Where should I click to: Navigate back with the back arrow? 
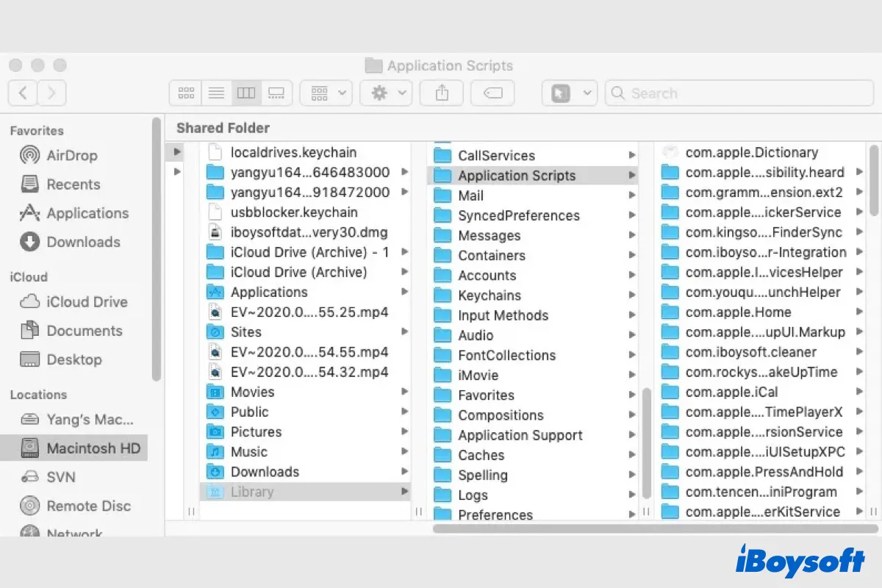[23, 93]
